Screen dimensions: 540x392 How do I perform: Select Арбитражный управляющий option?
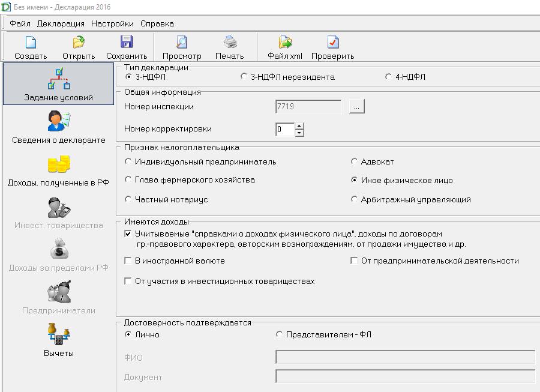coord(353,199)
